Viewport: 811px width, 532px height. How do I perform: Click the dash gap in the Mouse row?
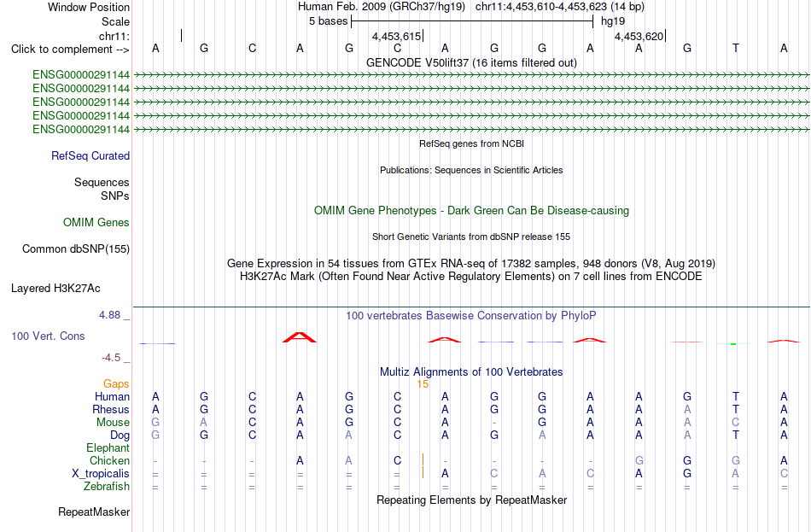494,423
